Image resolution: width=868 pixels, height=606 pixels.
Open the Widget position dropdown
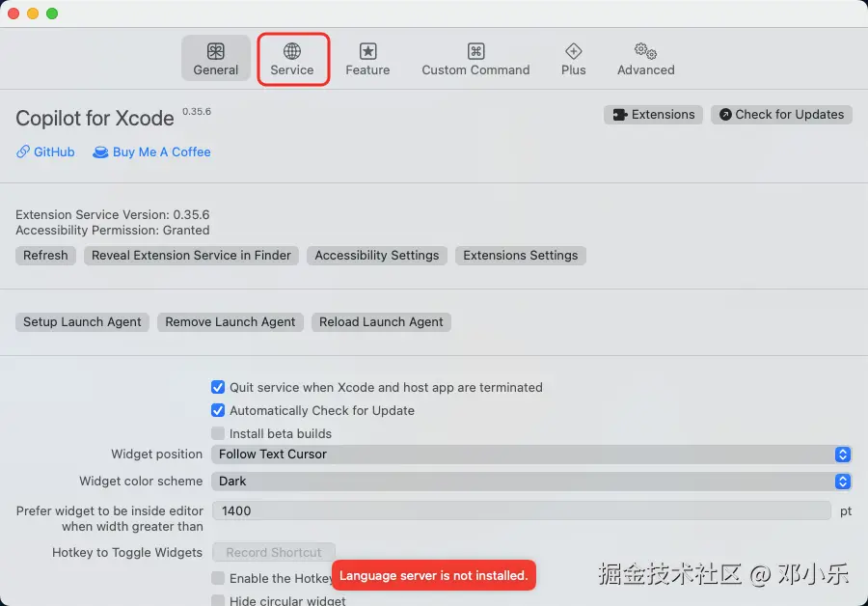click(x=530, y=454)
